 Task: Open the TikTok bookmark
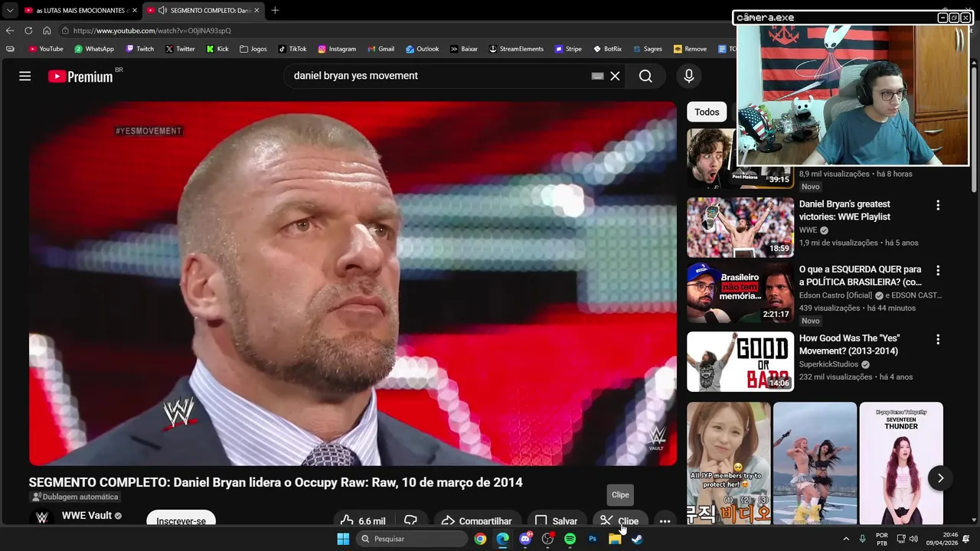[x=292, y=49]
